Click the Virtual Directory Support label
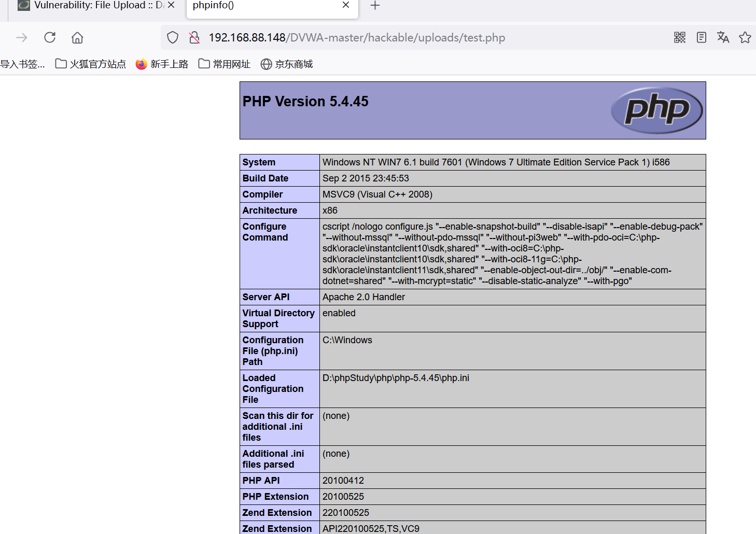The image size is (756, 534). point(278,318)
